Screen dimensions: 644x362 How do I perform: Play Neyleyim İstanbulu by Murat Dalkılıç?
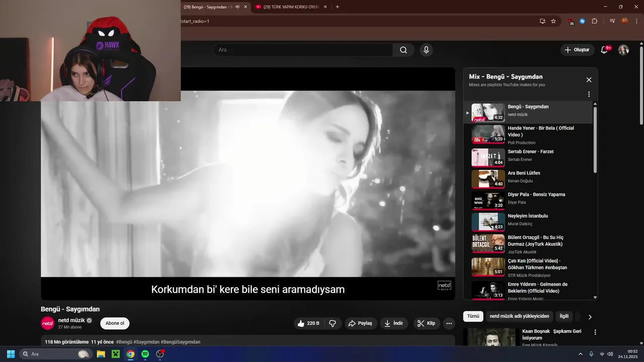(528, 221)
